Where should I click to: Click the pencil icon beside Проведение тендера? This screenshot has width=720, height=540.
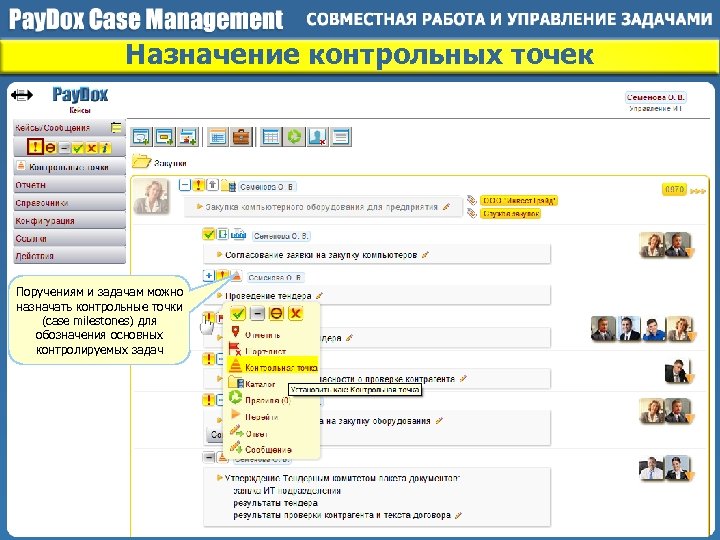click(319, 296)
